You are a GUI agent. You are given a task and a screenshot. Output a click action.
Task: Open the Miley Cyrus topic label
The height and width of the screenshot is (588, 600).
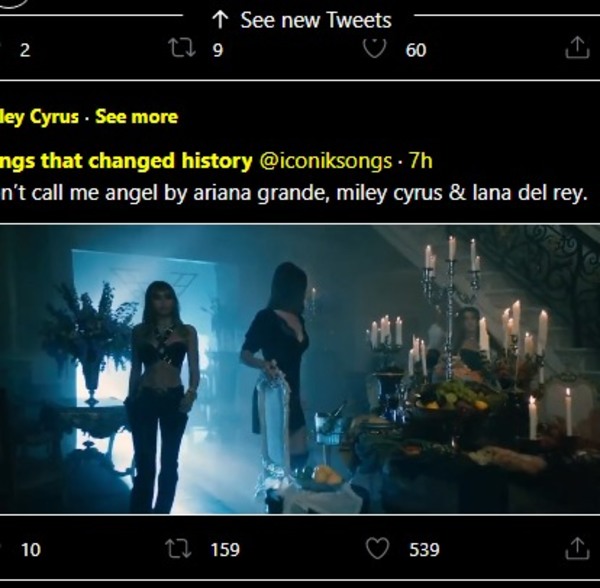point(39,116)
